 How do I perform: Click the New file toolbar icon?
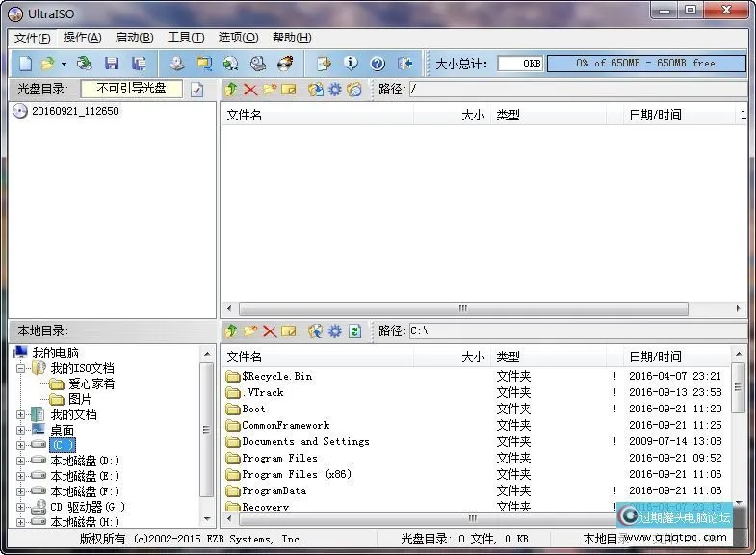[x=25, y=64]
